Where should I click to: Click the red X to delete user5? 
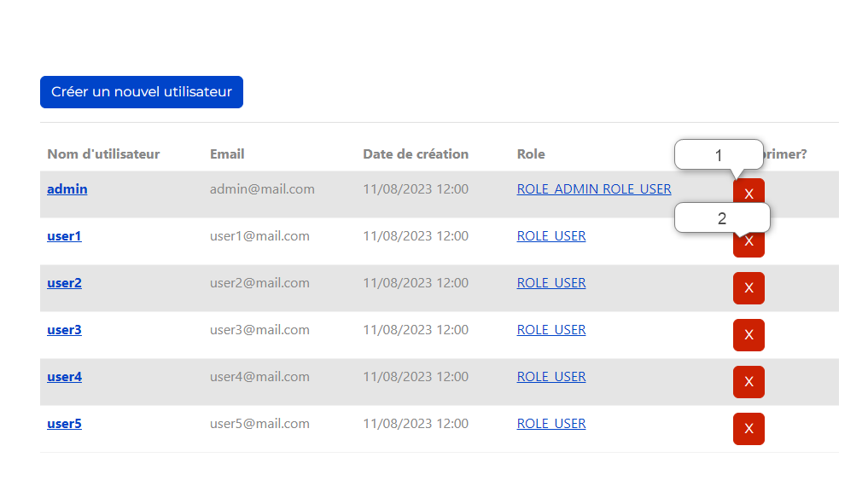tap(749, 429)
